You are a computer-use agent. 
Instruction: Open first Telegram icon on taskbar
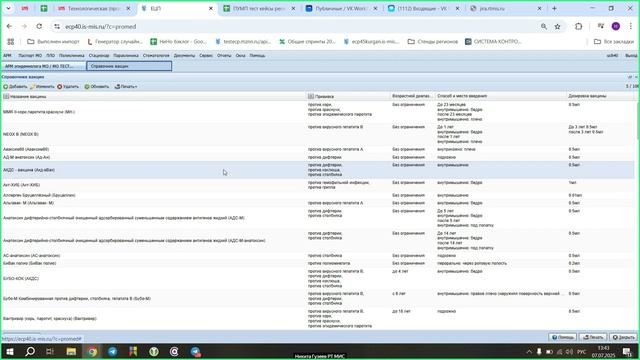[113, 351]
